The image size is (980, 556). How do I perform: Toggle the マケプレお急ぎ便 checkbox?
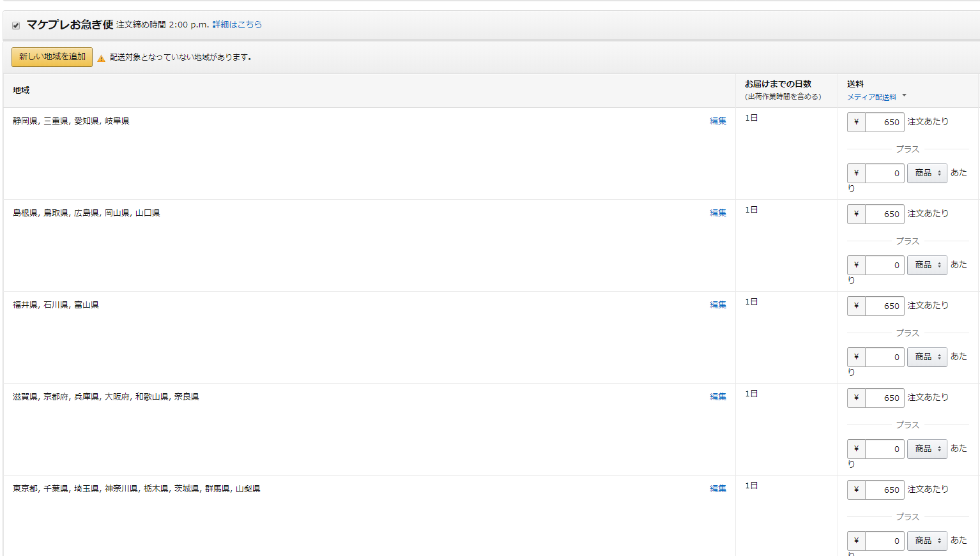click(16, 26)
